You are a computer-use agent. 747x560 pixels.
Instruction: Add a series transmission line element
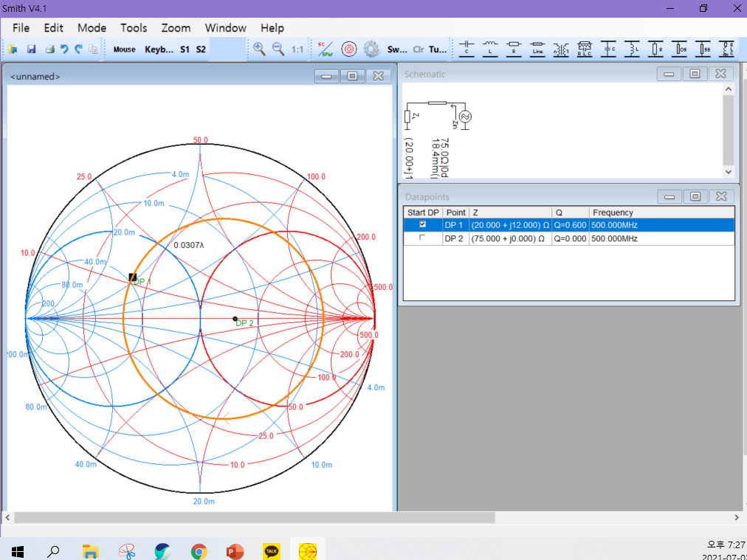[x=537, y=49]
